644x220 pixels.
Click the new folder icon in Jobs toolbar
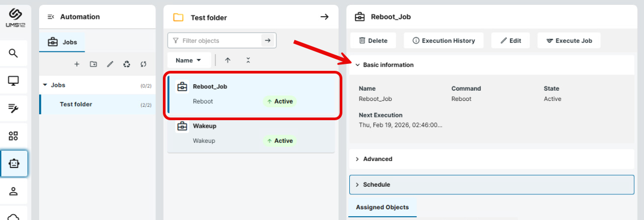tap(93, 64)
